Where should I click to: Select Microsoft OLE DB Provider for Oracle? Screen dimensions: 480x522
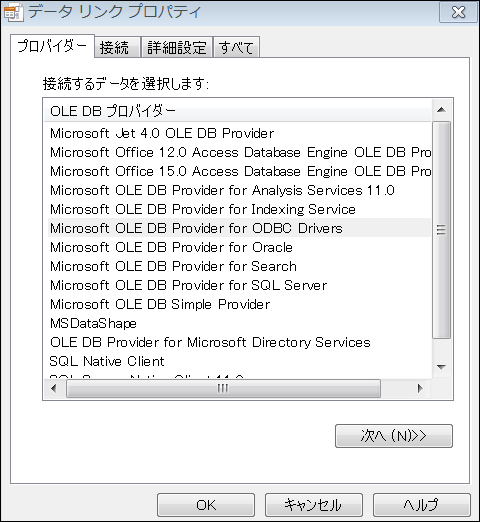[239, 247]
